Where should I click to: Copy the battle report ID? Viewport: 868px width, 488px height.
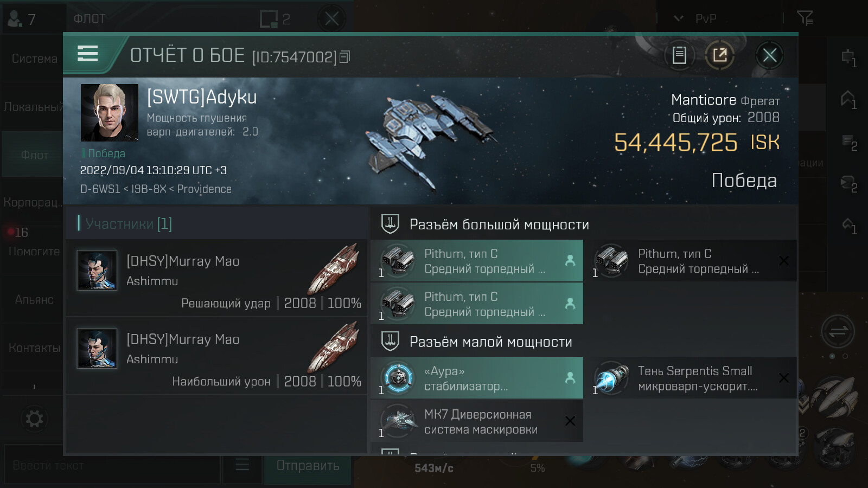coord(345,56)
